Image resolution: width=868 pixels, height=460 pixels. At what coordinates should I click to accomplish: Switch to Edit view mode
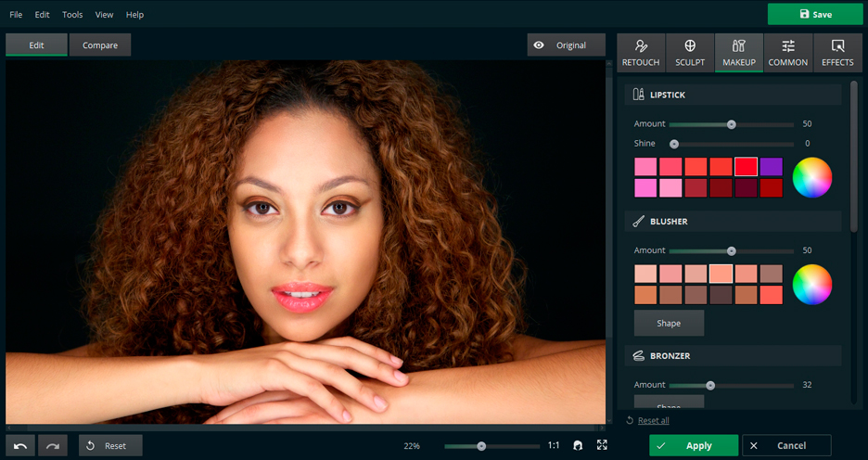coord(36,45)
